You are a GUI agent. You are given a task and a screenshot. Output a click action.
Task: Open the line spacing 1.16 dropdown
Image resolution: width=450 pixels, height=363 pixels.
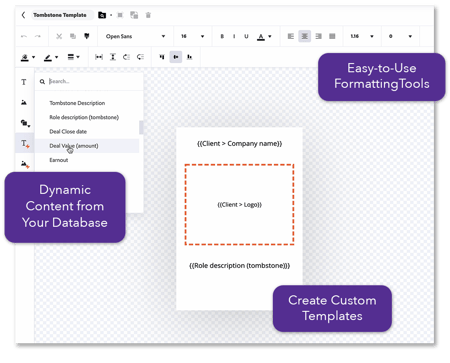pyautogui.click(x=362, y=36)
